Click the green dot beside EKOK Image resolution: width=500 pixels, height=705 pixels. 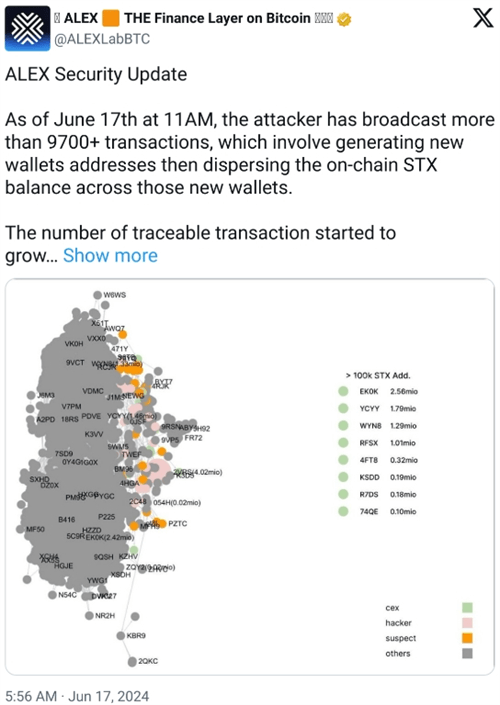tap(343, 391)
